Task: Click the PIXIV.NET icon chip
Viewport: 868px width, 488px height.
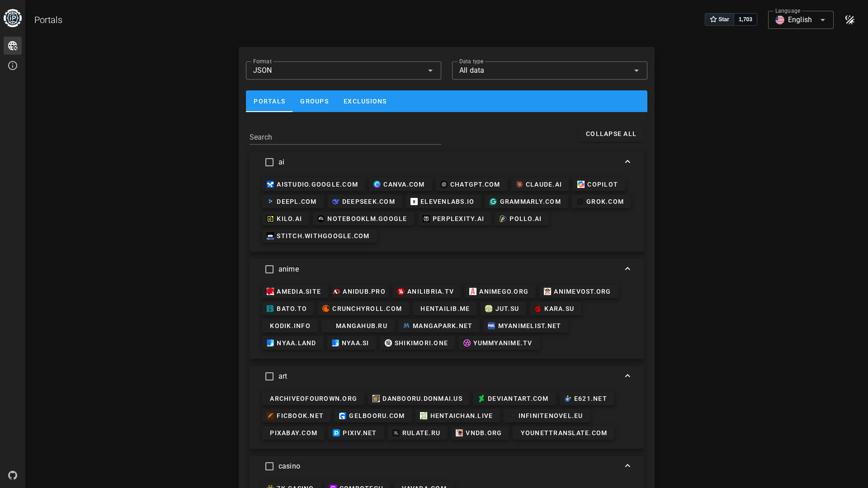Action: (x=356, y=433)
